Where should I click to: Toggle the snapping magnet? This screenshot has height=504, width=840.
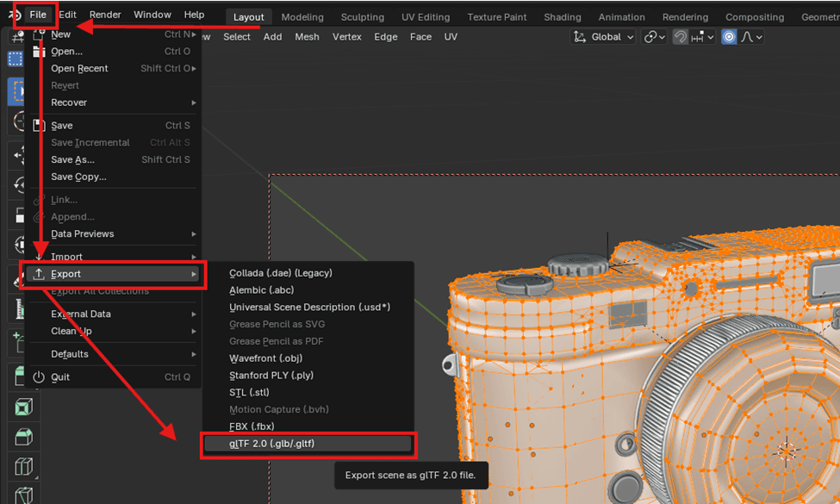click(x=681, y=37)
